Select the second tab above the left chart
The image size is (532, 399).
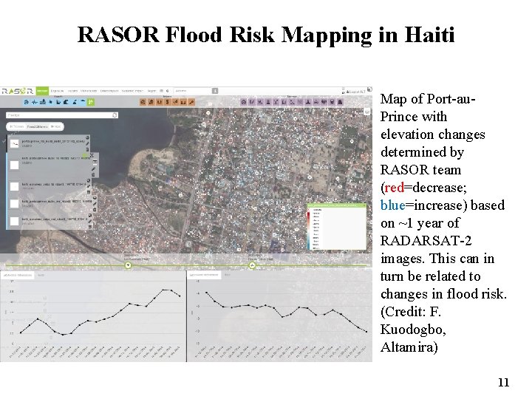[41, 275]
